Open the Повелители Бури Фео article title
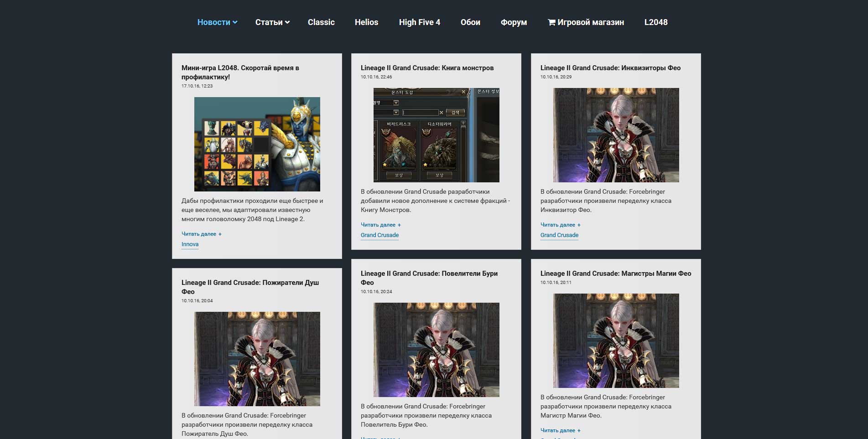 click(x=429, y=278)
